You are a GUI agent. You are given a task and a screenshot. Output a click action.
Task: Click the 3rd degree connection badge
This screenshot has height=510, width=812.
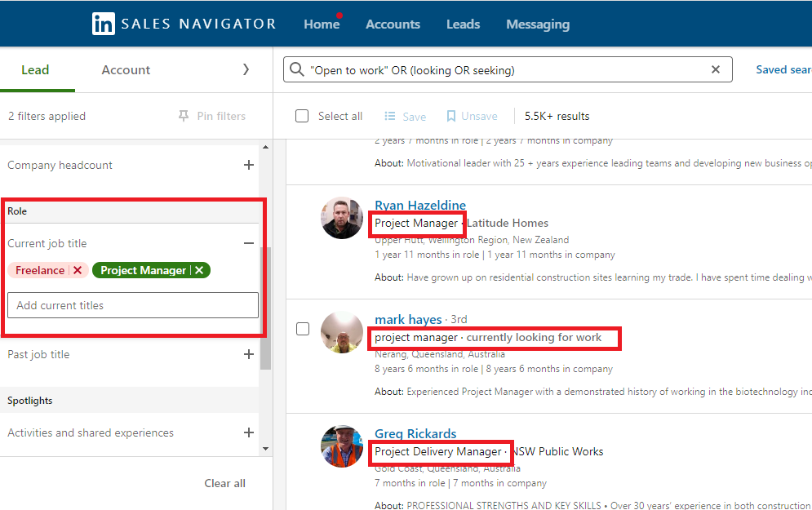pyautogui.click(x=459, y=319)
